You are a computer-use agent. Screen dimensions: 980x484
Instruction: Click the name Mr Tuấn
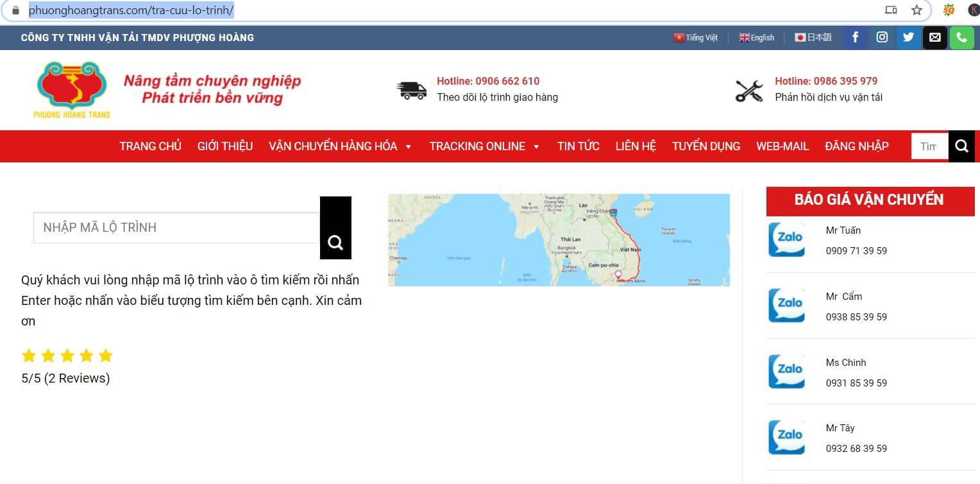point(843,230)
